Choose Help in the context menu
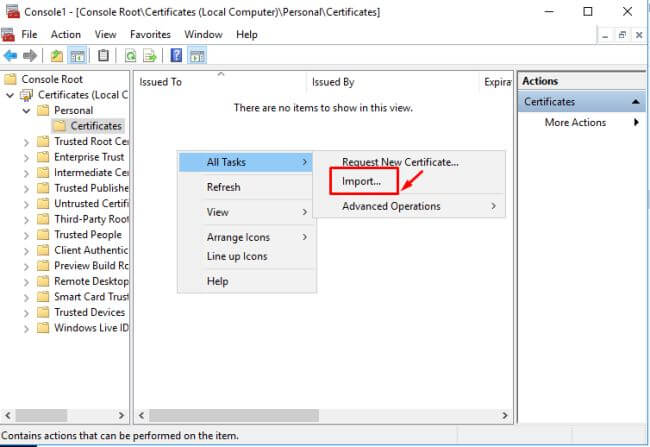 point(246,281)
